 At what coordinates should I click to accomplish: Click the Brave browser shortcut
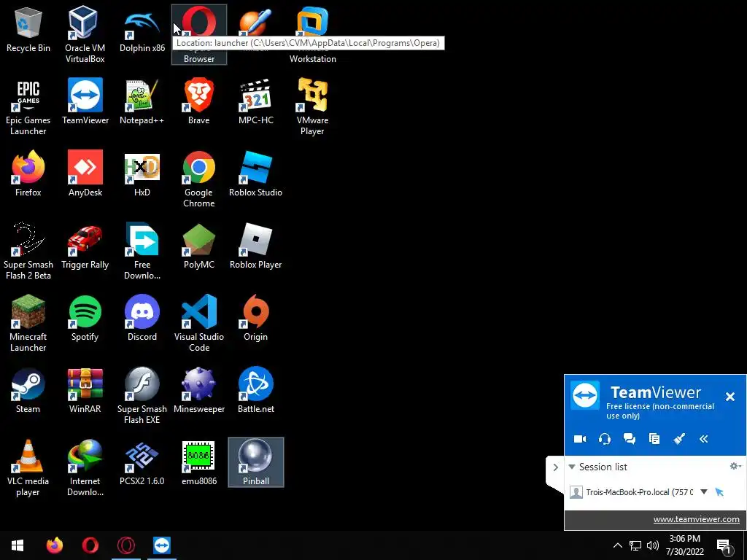(199, 102)
